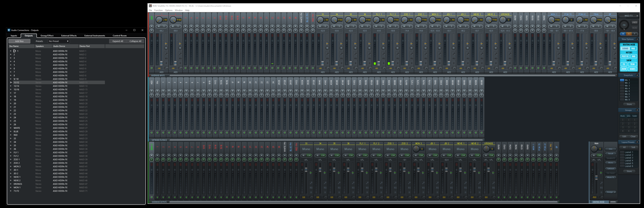Collapse the Control Room section arrow

click(591, 202)
